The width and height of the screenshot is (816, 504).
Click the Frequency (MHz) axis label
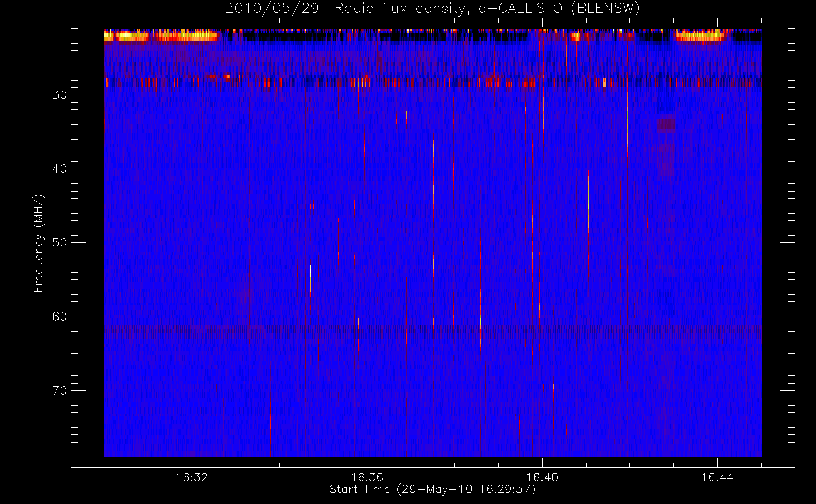tap(38, 243)
